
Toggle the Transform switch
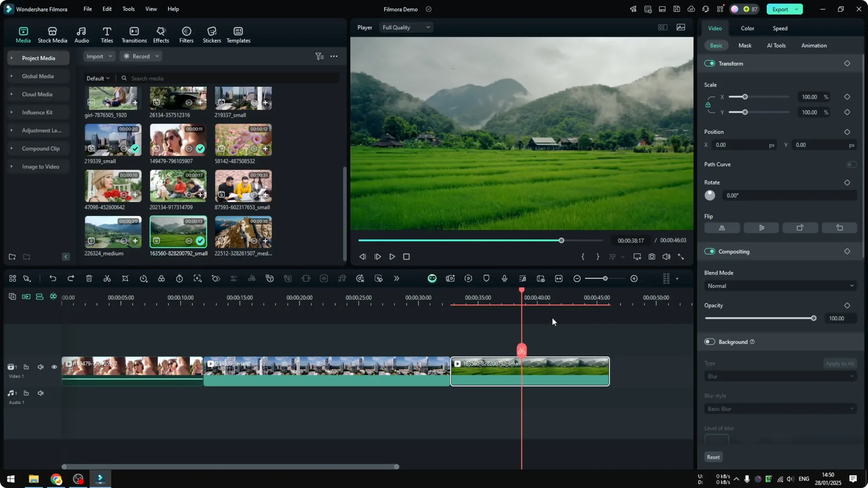click(709, 63)
